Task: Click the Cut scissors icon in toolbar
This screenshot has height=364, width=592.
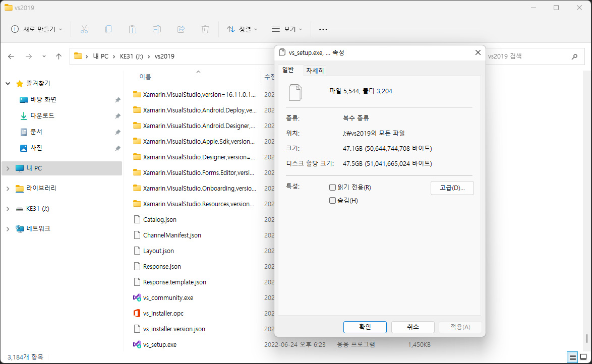Action: pos(84,29)
